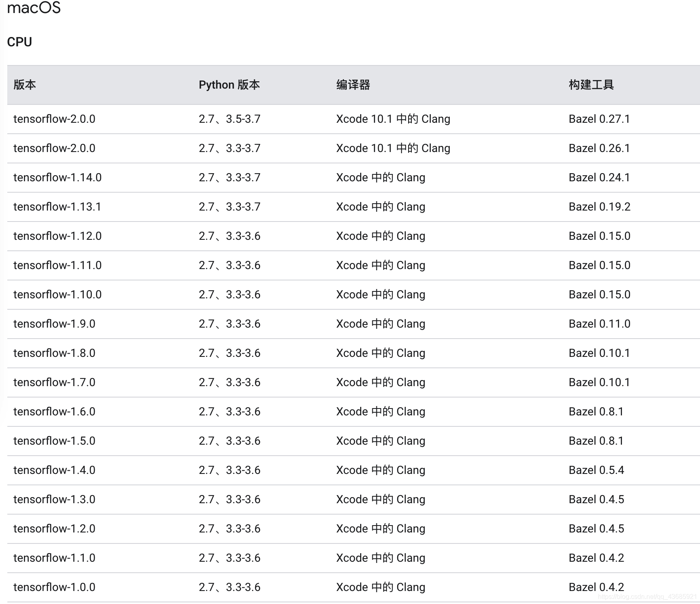This screenshot has height=604, width=700.
Task: Click tensorflow-2.0.0 in the Bazel 0.26.1 row
Action: point(54,148)
